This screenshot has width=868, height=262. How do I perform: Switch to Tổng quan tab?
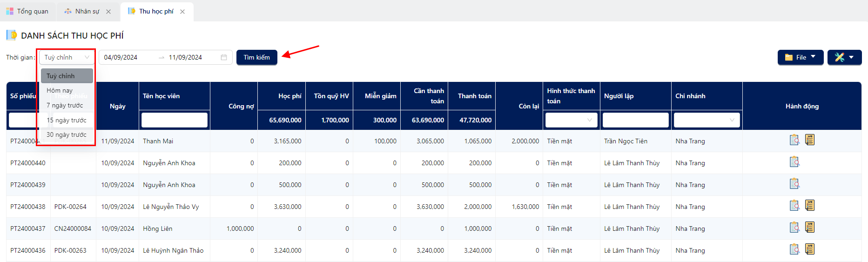tap(27, 11)
